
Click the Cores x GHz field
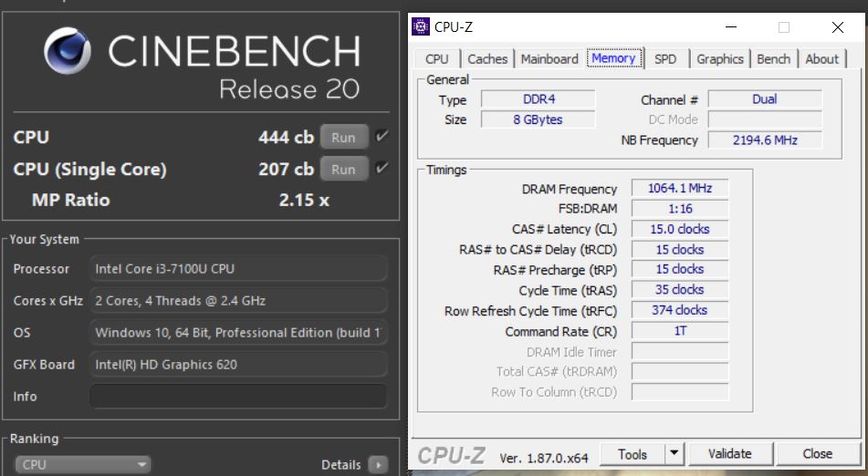point(238,301)
